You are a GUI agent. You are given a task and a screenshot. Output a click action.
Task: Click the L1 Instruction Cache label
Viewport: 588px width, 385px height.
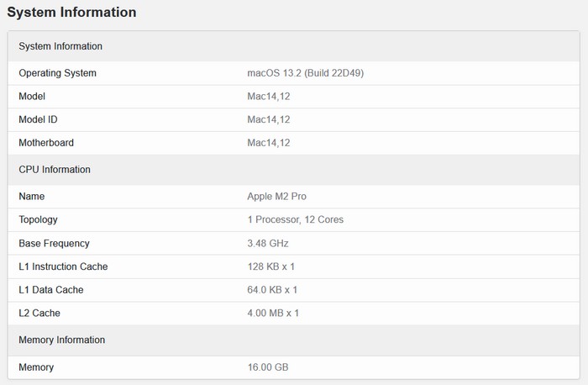coord(63,266)
